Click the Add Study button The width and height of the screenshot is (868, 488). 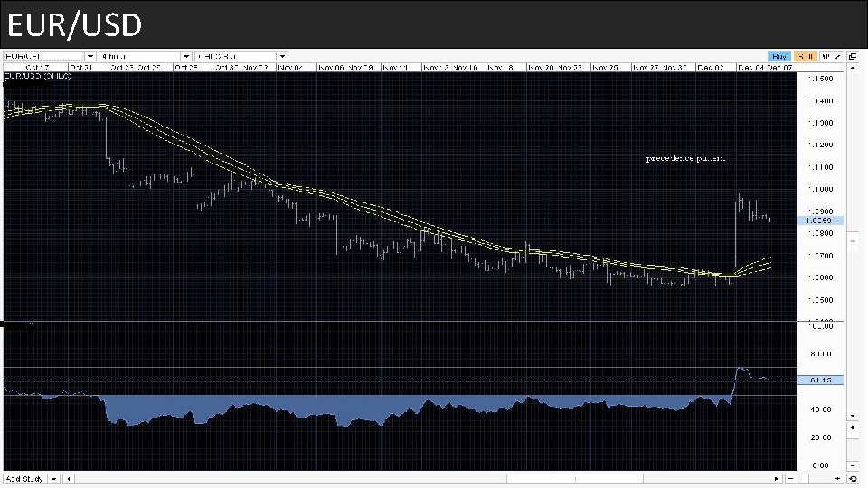[x=25, y=479]
